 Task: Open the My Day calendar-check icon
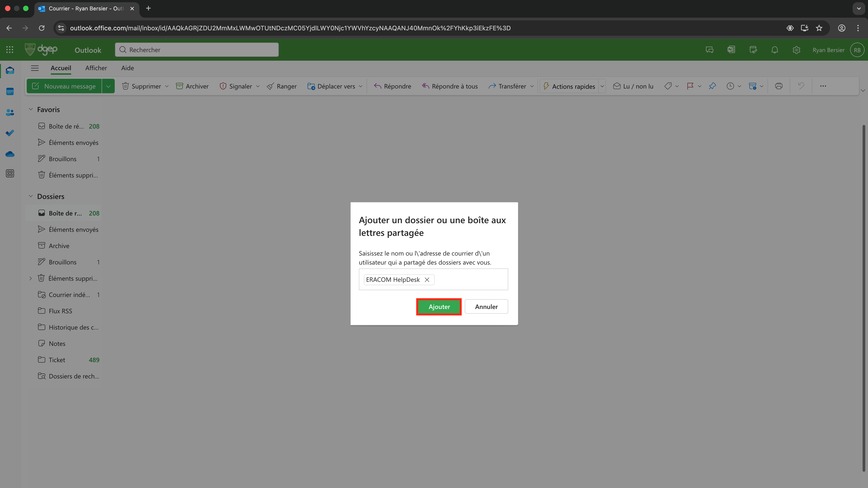pos(753,50)
